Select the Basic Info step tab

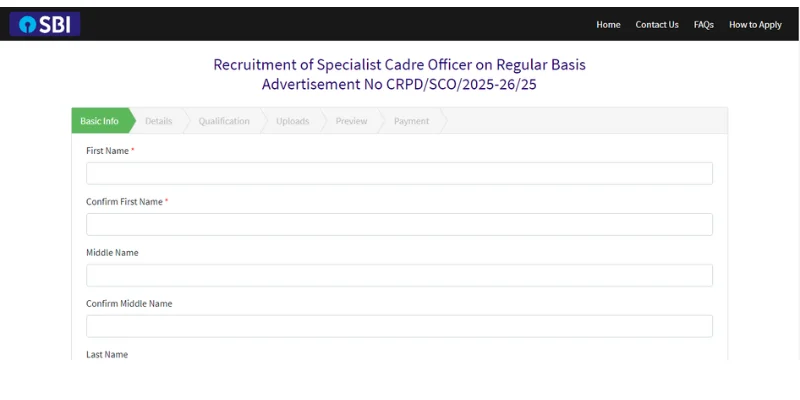point(99,121)
